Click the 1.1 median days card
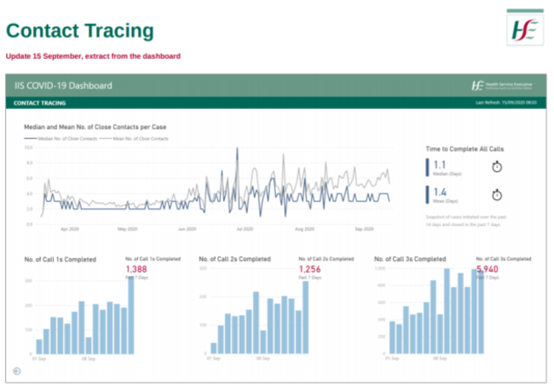 [x=441, y=167]
